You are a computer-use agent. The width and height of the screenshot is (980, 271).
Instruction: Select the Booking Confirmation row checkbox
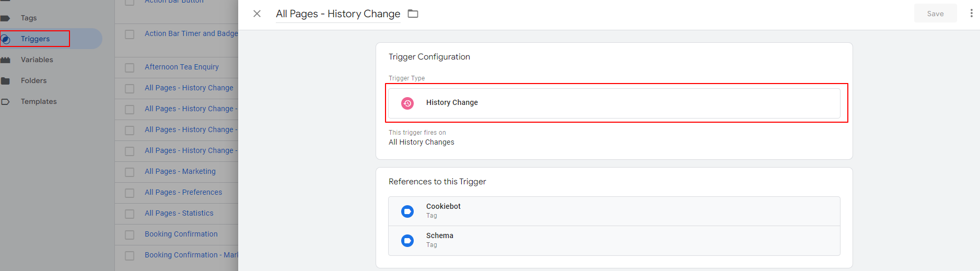[x=130, y=235]
